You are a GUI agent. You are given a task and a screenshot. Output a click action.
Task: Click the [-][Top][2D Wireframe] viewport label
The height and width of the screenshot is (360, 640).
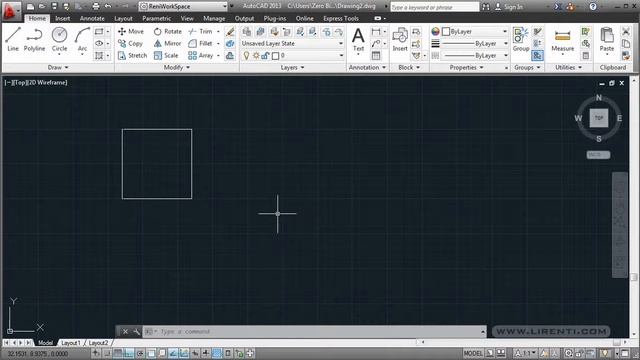[36, 82]
